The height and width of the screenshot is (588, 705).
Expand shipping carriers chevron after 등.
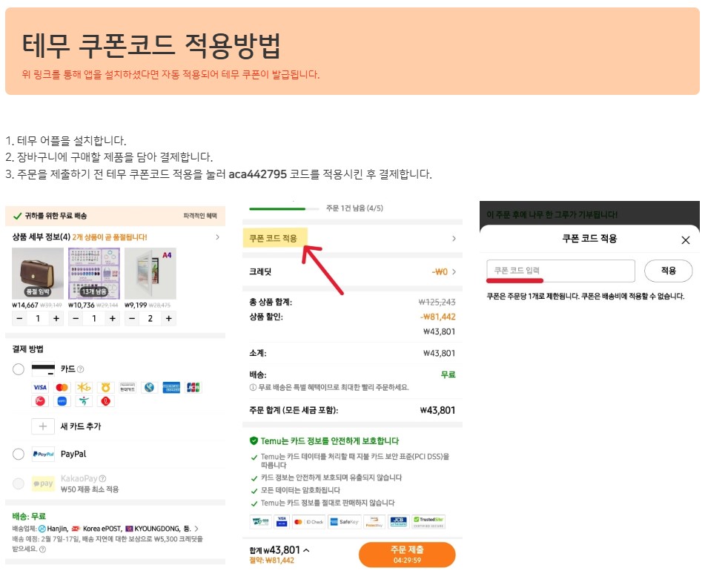[196, 529]
